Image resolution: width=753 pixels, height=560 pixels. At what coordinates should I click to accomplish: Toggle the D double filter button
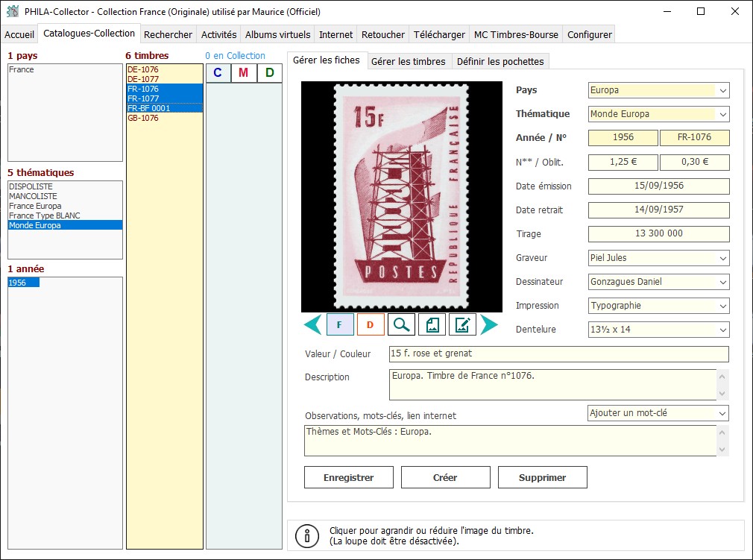click(x=269, y=73)
